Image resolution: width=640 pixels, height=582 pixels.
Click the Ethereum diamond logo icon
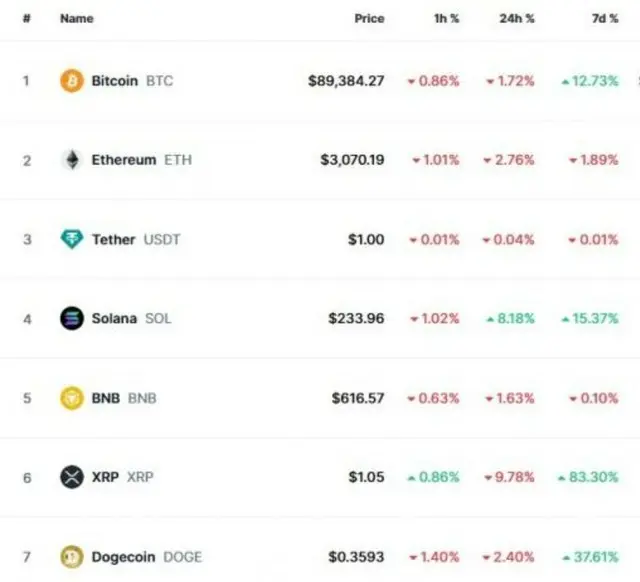click(x=72, y=160)
